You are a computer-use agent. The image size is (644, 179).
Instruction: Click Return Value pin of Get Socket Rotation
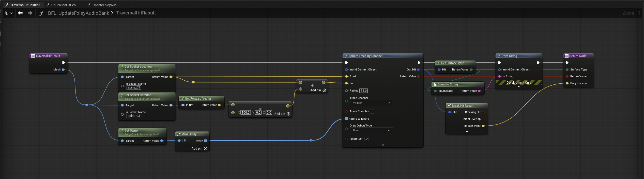(x=171, y=105)
